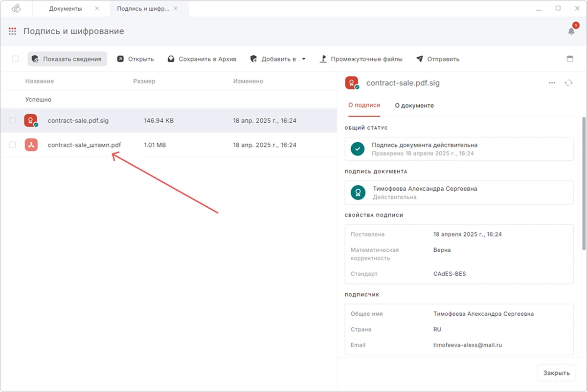
Task: Click the certificate icon beside Тимофеева Александра Сергеевна
Action: [x=358, y=193]
